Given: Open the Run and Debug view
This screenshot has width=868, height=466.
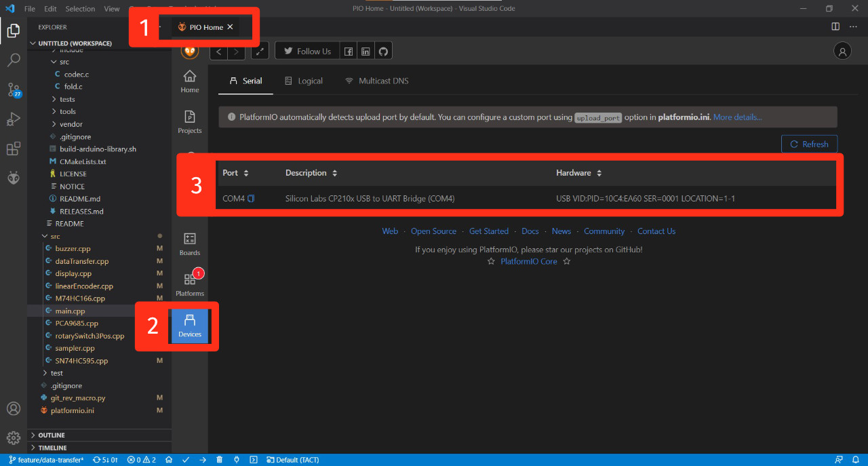Looking at the screenshot, I should [13, 119].
